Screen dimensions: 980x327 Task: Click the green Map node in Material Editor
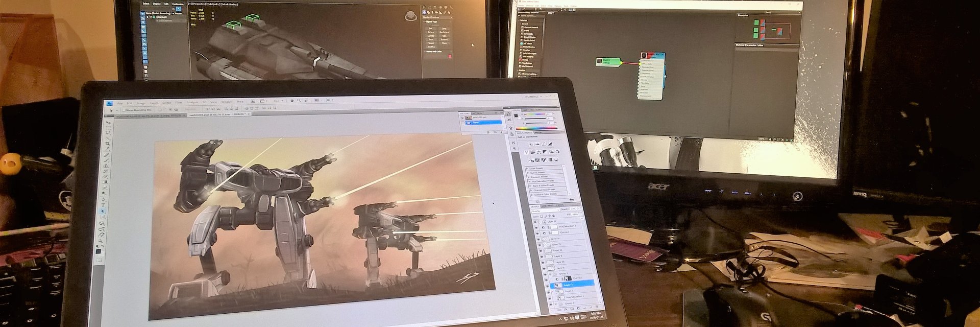608,61
